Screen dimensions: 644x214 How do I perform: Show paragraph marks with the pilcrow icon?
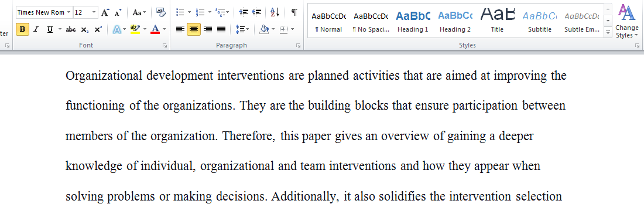[294, 12]
